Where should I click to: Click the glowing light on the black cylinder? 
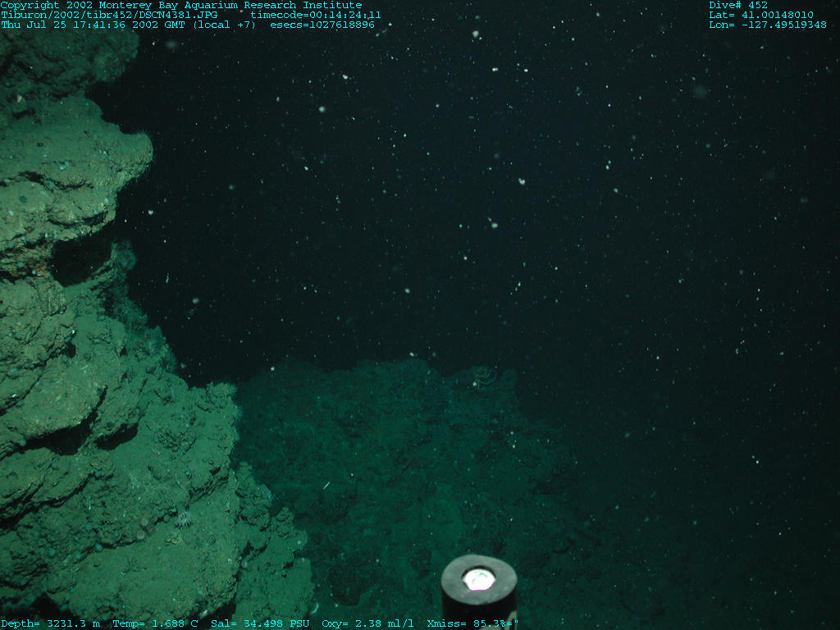coord(477,579)
